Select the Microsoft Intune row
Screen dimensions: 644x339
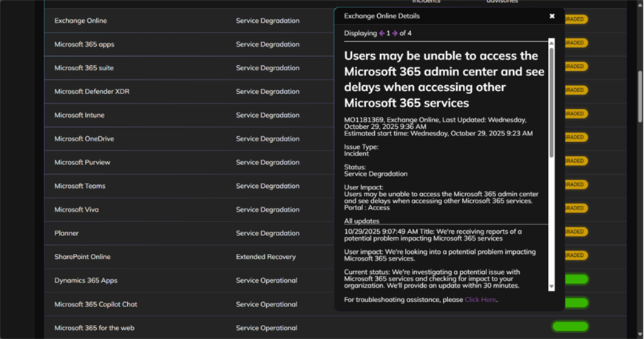336,115
